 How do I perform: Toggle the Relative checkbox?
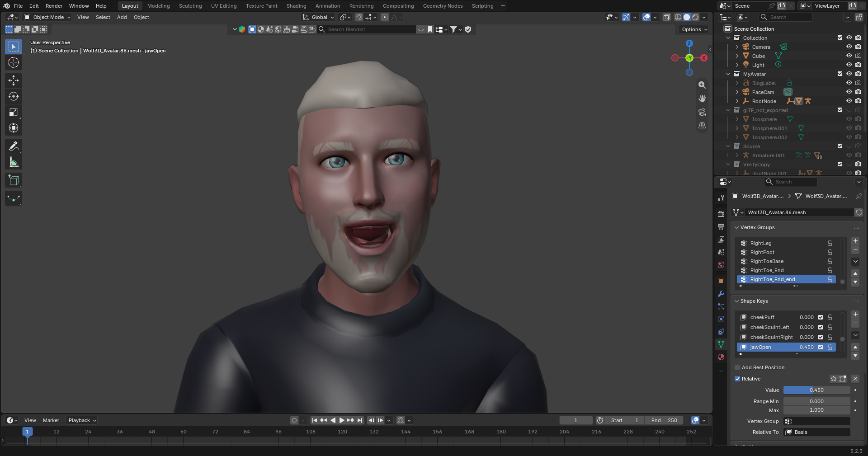click(737, 379)
